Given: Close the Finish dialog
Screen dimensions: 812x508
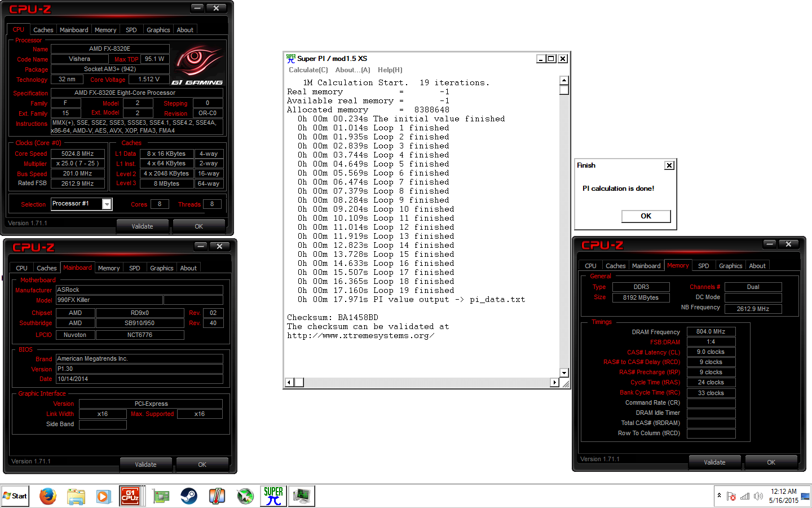Looking at the screenshot, I should [669, 165].
